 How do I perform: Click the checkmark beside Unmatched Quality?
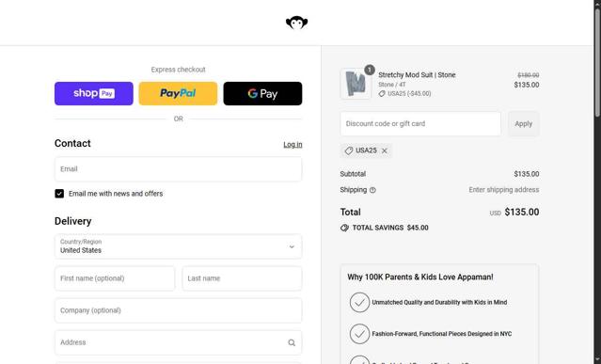(x=359, y=302)
